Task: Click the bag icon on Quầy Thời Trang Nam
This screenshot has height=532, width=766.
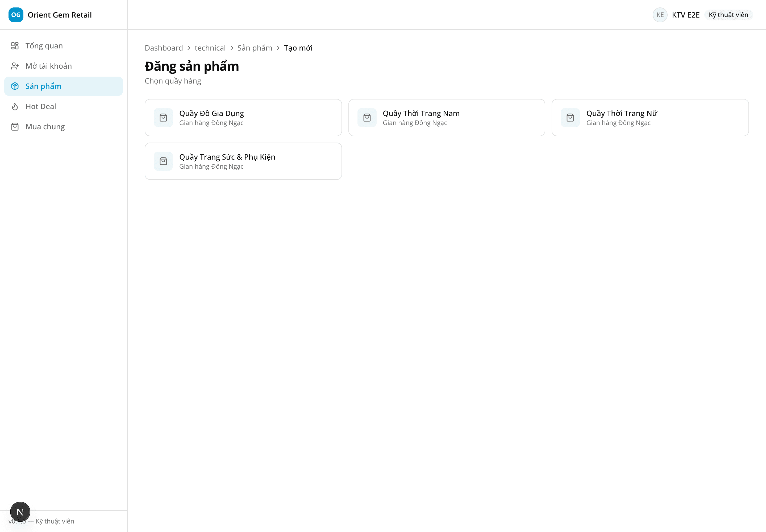Action: click(367, 118)
